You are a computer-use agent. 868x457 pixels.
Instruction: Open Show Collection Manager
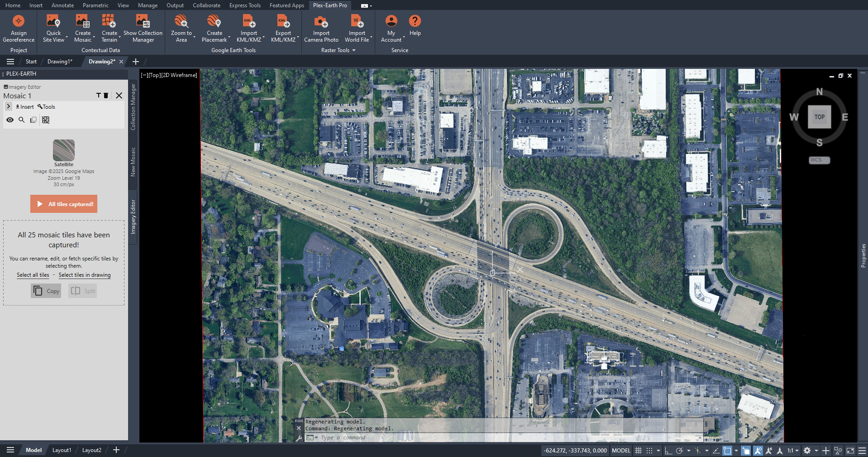(143, 29)
